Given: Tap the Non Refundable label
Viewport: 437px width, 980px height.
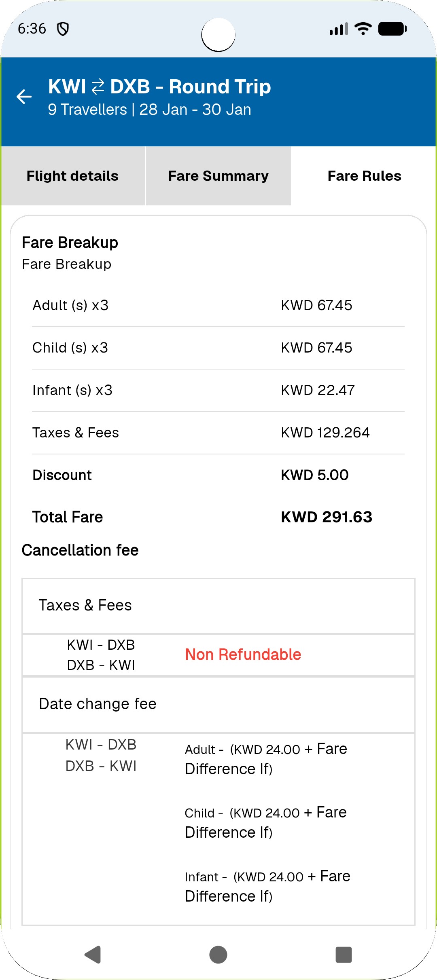Looking at the screenshot, I should (243, 655).
